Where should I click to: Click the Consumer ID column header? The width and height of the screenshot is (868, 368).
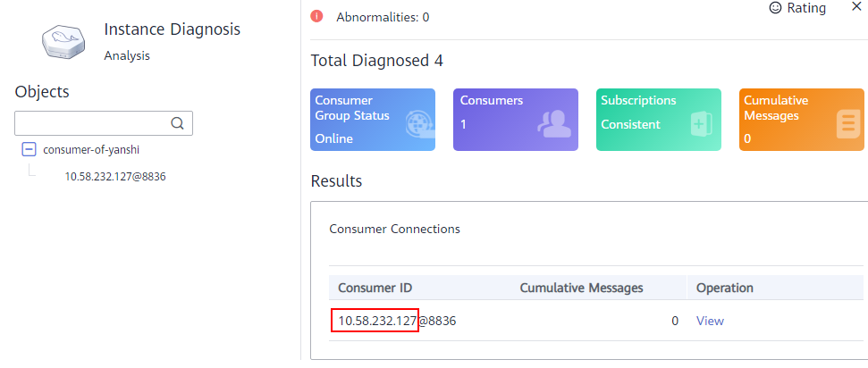[x=375, y=288]
